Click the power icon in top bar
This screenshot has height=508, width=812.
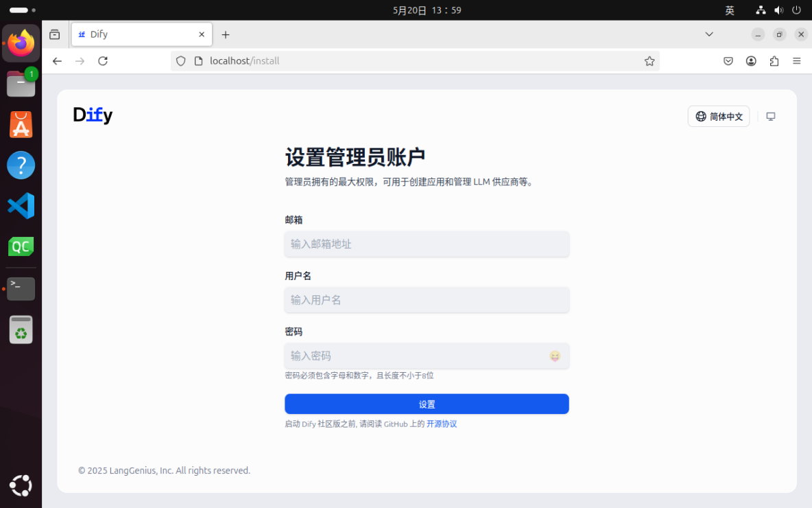tap(796, 10)
